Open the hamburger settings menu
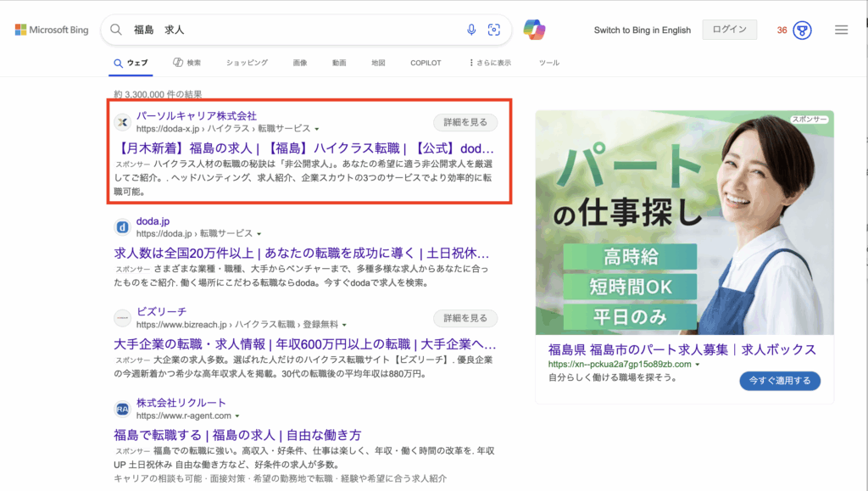This screenshot has height=491, width=868. (842, 30)
